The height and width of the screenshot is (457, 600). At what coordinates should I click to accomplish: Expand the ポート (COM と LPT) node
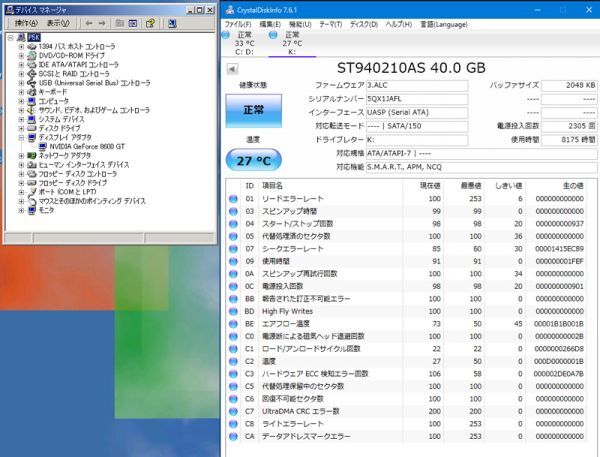[21, 192]
